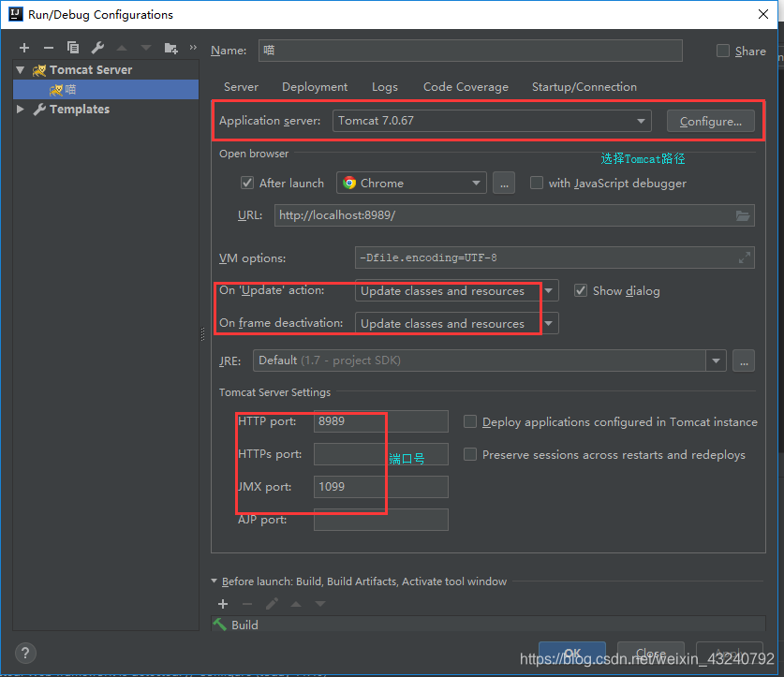Open Application server dropdown
The height and width of the screenshot is (677, 784).
pyautogui.click(x=492, y=121)
